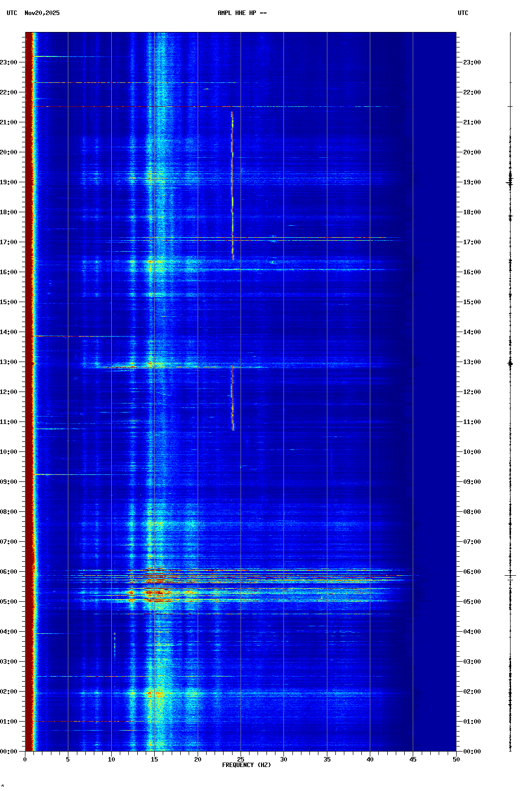Click the 5 Hz frequency axis tick label
The image size is (532, 791).
click(x=68, y=760)
